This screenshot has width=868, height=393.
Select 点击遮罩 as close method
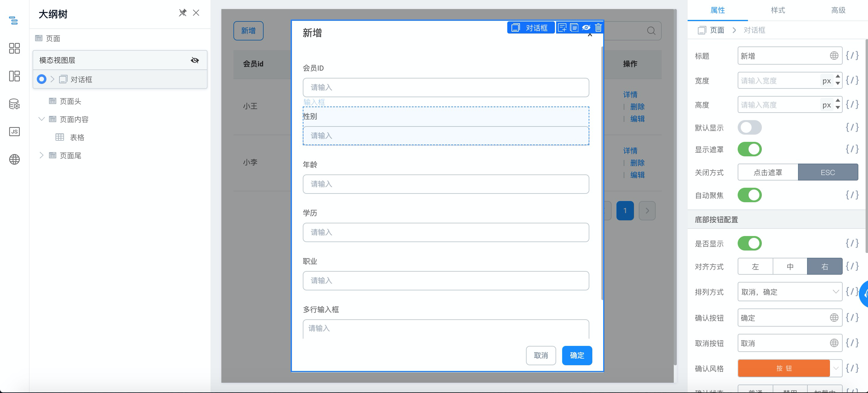point(768,172)
